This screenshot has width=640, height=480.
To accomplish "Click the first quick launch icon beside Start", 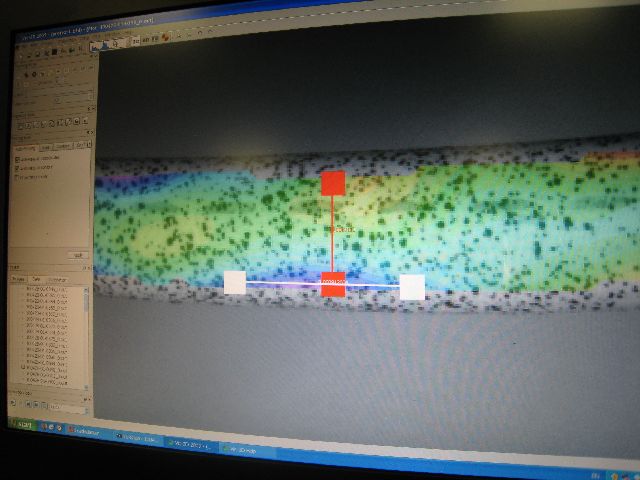I will pyautogui.click(x=44, y=426).
